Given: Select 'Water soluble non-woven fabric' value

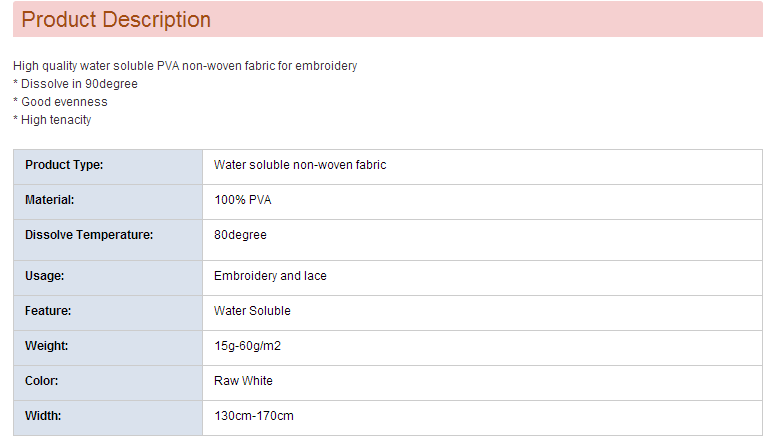Looking at the screenshot, I should pyautogui.click(x=300, y=165).
